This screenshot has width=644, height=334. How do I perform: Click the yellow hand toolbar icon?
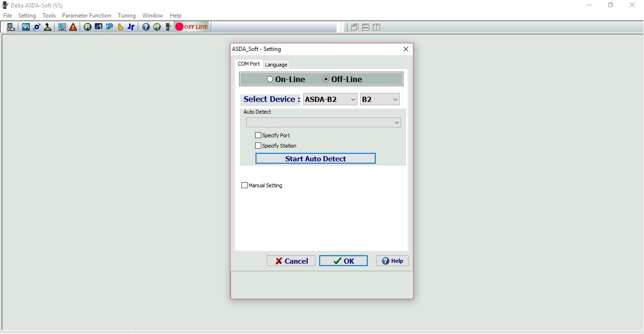120,27
